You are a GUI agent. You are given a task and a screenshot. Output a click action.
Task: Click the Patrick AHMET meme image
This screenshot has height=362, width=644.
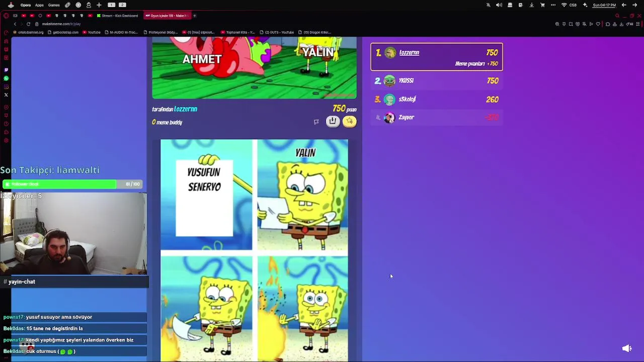click(x=254, y=67)
